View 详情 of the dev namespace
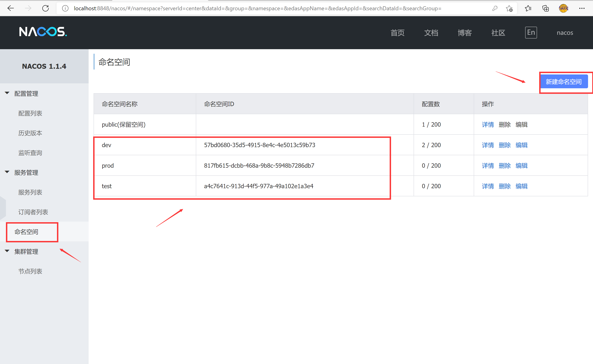593x364 pixels. [x=488, y=145]
